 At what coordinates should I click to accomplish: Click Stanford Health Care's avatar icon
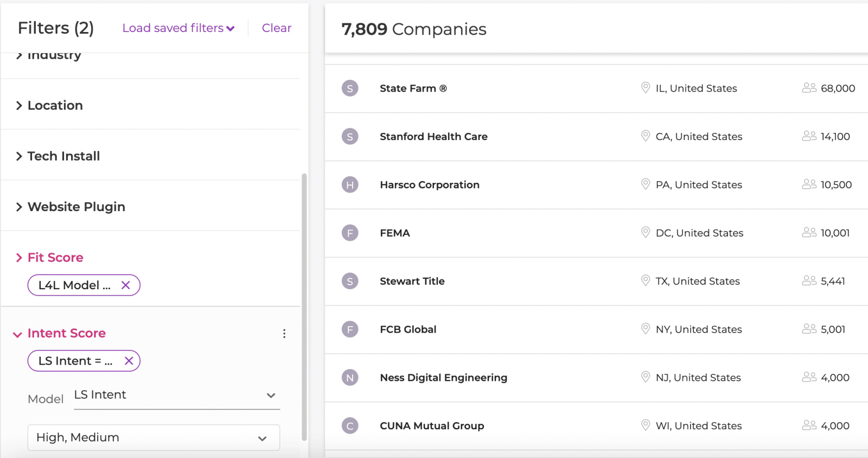[350, 136]
